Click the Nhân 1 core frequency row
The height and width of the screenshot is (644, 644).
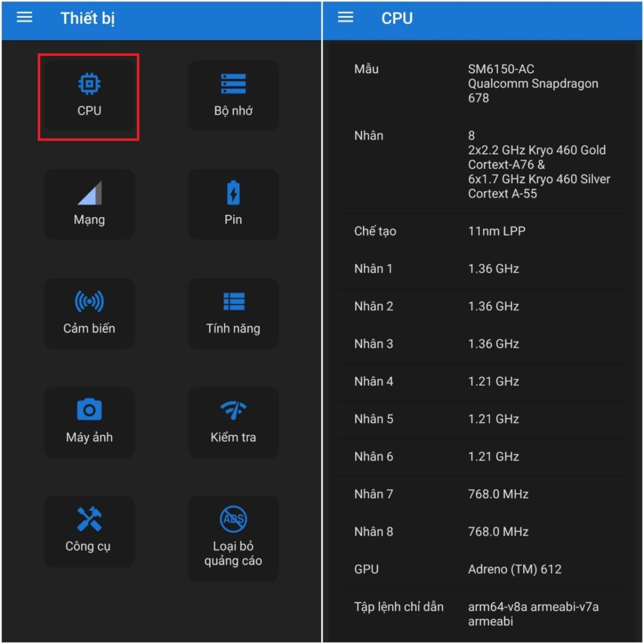(483, 268)
